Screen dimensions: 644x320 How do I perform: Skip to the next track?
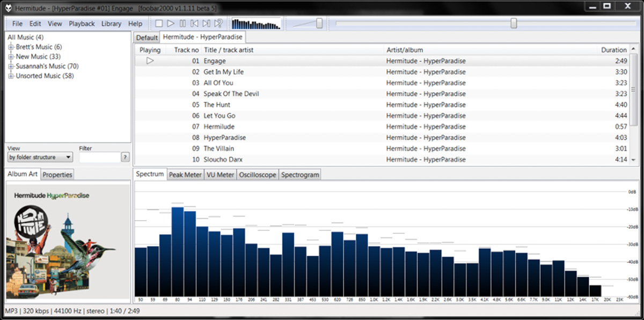pos(206,24)
